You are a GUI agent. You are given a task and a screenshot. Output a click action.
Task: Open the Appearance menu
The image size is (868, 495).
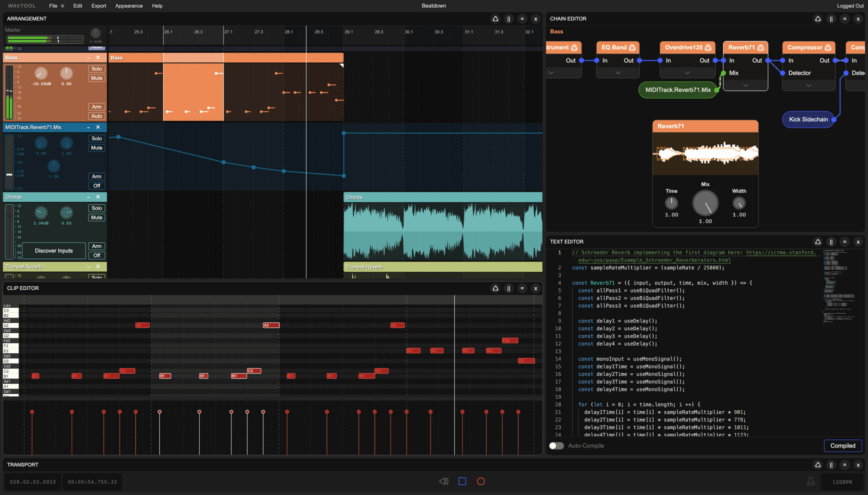click(129, 6)
